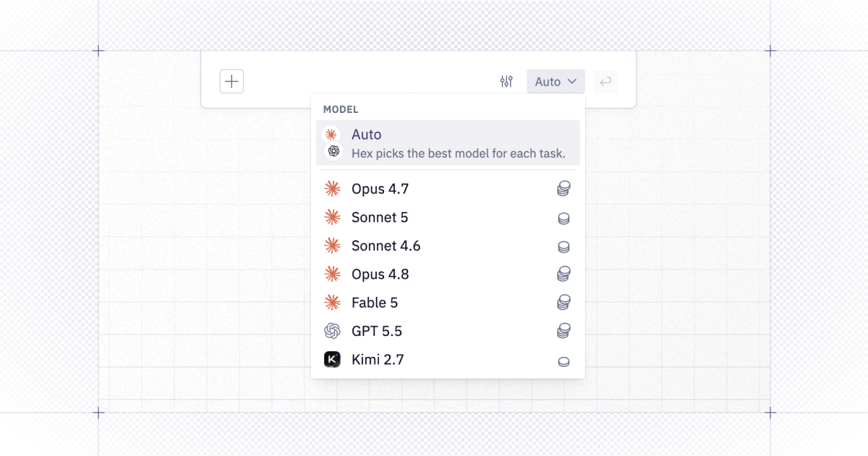Click the MODEL section header
The image size is (868, 456).
pyautogui.click(x=341, y=109)
